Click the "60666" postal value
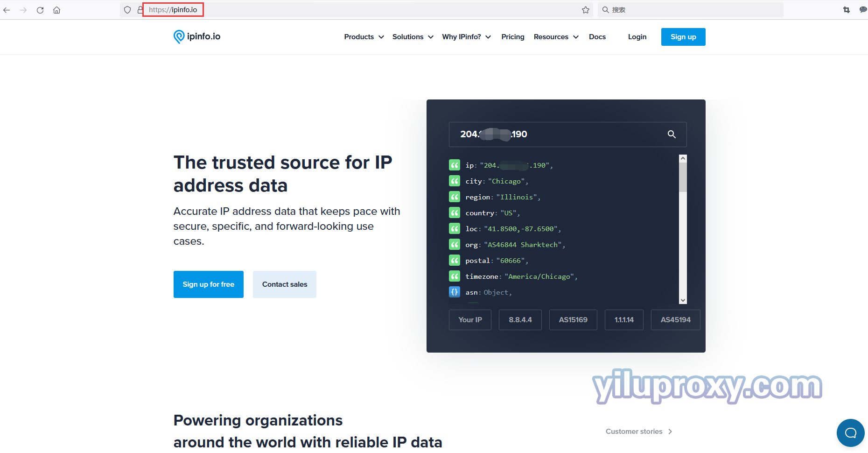The height and width of the screenshot is (453, 868). click(511, 261)
